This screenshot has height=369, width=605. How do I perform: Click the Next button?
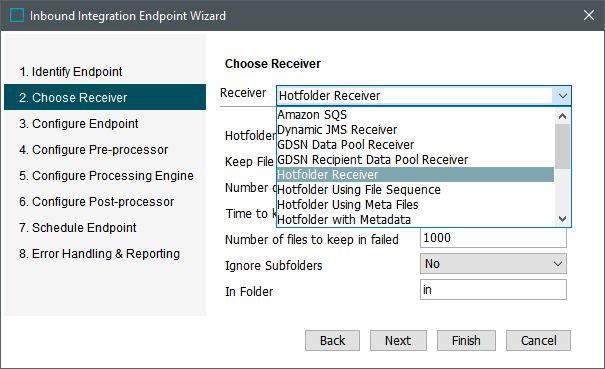point(398,340)
